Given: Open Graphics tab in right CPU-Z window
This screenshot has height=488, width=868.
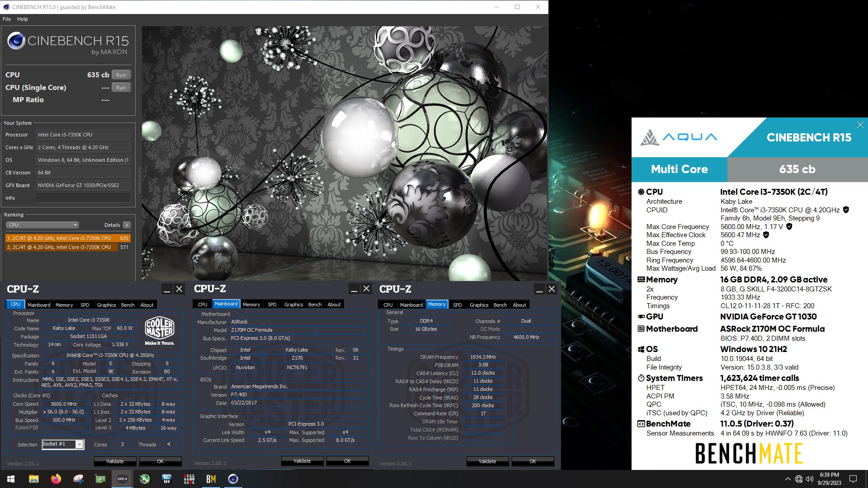Looking at the screenshot, I should (x=479, y=305).
